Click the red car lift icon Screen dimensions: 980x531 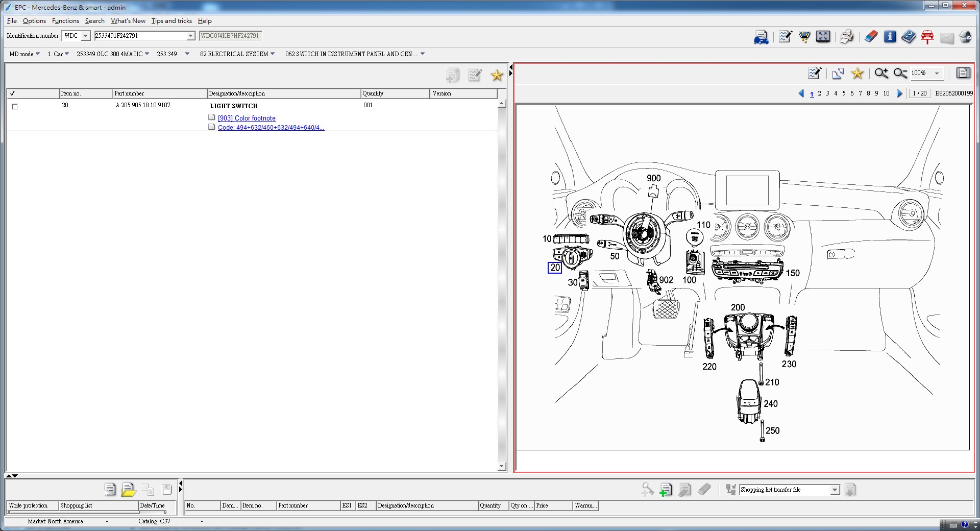927,37
